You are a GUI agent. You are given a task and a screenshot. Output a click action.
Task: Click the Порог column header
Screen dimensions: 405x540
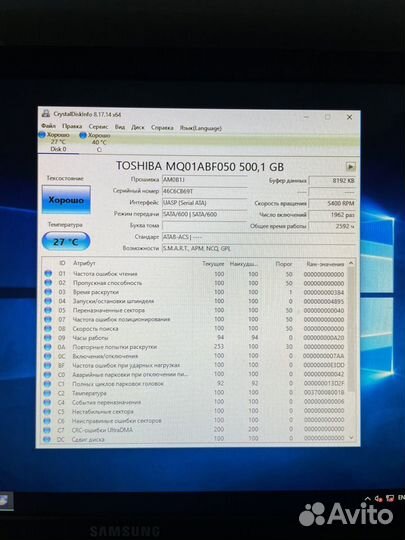point(284,264)
